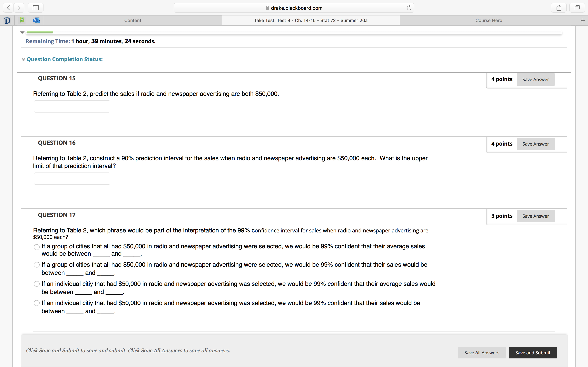Click Question 15 answer input field
This screenshot has width=588, height=367.
point(72,107)
